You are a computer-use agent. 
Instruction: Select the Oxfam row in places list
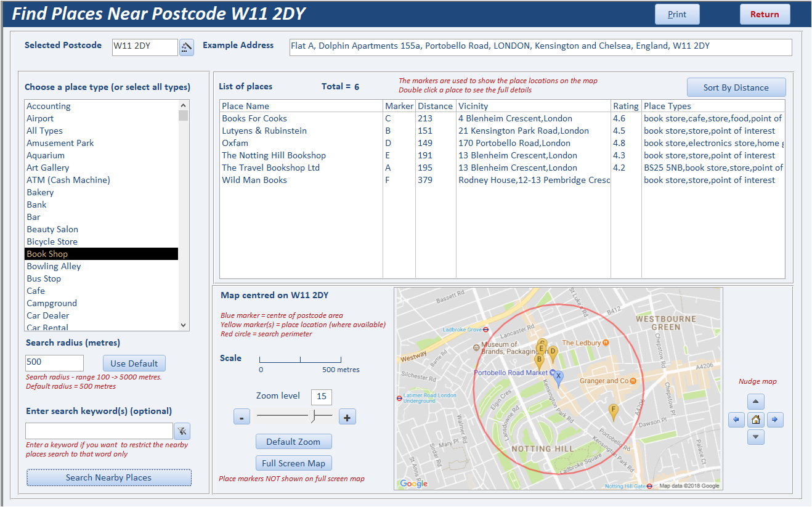(502, 143)
